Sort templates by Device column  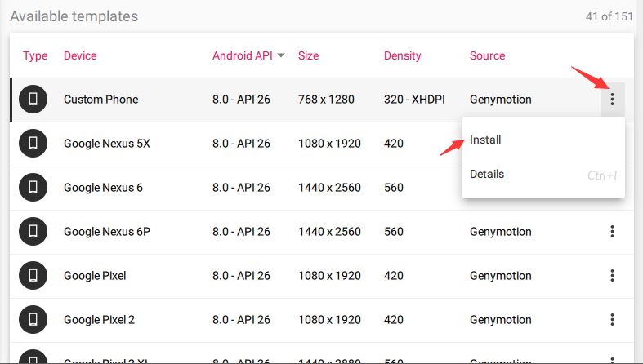tap(80, 55)
